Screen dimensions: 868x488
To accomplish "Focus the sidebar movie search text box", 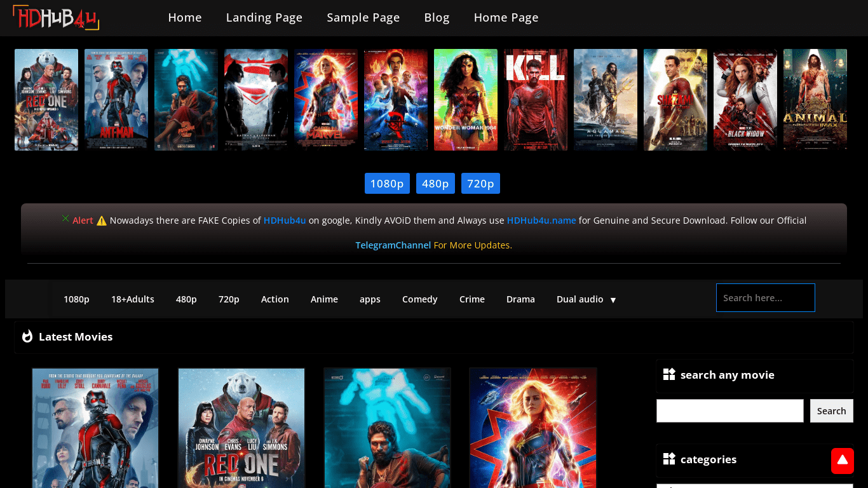I will click(x=729, y=411).
